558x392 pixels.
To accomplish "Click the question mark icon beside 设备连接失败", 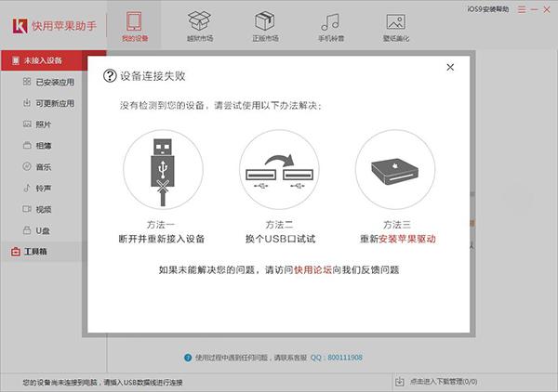I will click(110, 75).
